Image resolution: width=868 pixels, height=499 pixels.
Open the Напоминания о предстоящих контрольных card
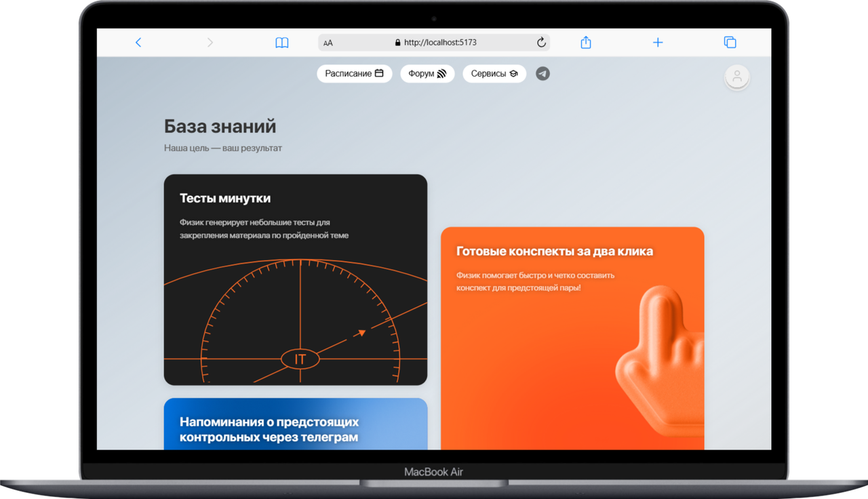(x=296, y=424)
